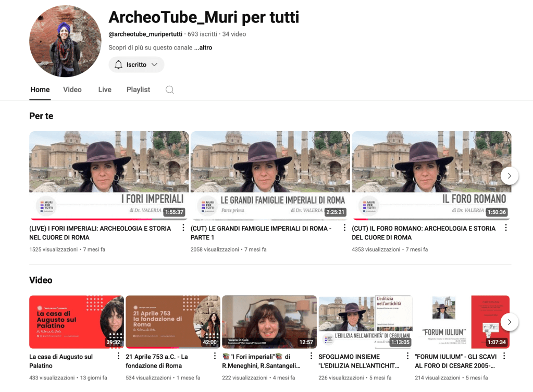Switch to the Playlist tab
Viewport: 533px width, 392px height.
[x=138, y=90]
